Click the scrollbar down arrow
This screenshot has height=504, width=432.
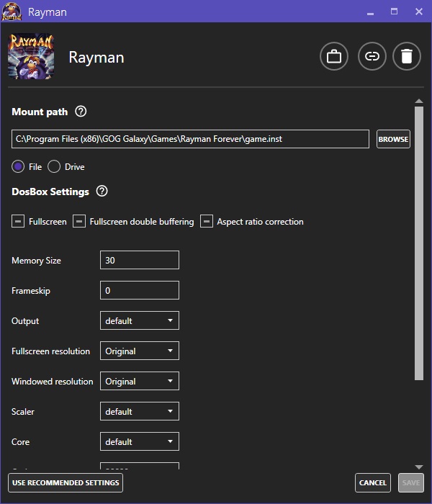[419, 467]
